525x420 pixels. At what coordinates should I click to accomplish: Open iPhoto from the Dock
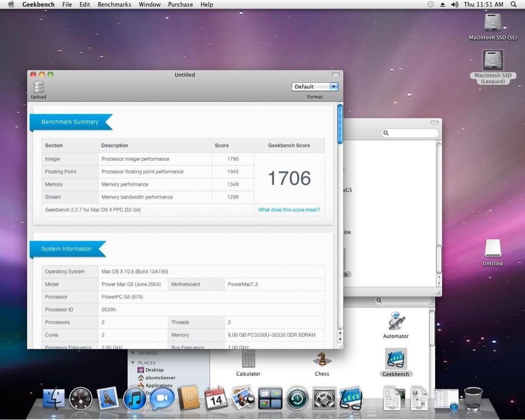pos(243,398)
